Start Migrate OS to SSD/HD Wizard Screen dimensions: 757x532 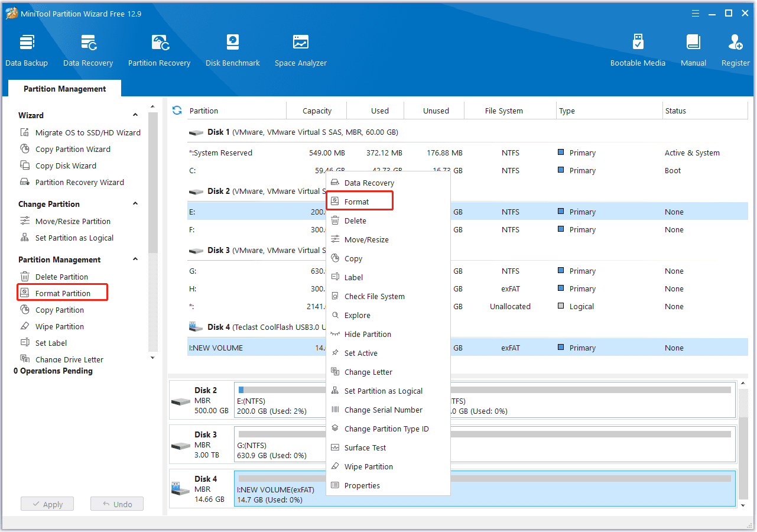[80, 132]
